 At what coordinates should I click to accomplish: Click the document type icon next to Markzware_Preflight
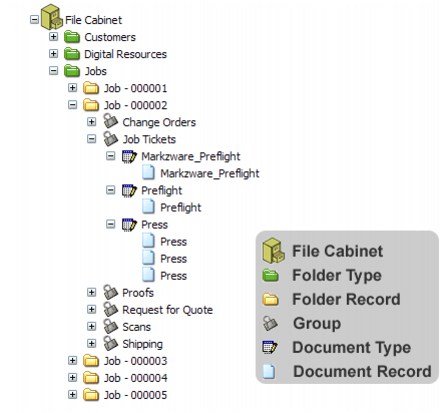coord(129,156)
